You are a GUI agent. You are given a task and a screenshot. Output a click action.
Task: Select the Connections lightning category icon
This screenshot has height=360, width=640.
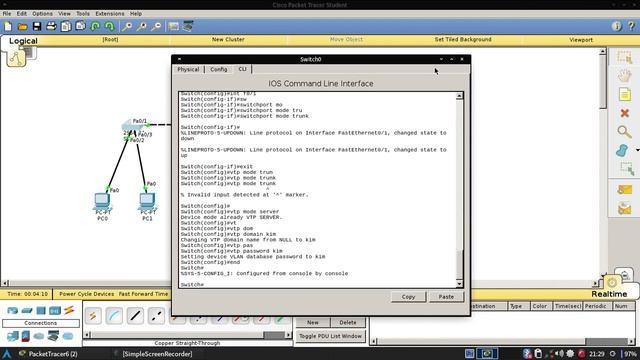(x=69, y=310)
